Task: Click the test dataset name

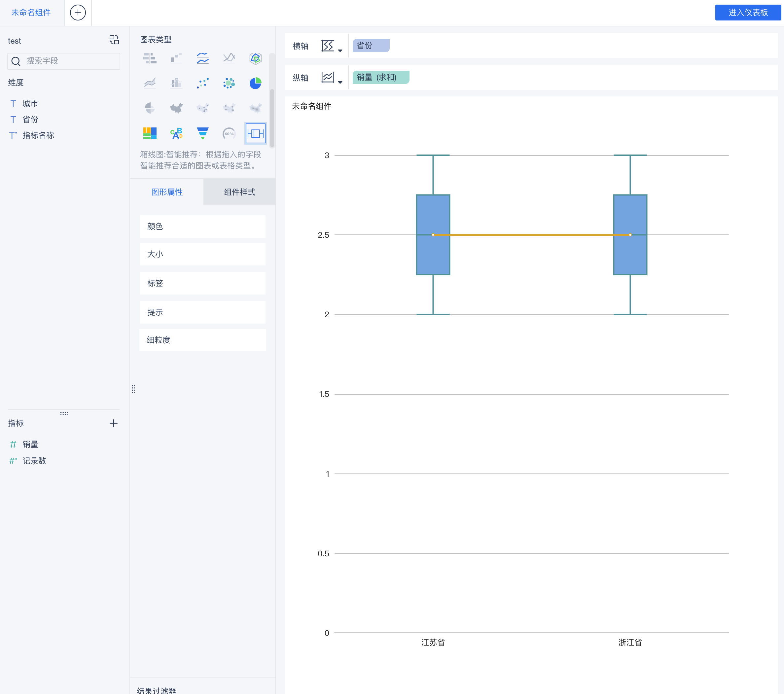Action: coord(15,41)
